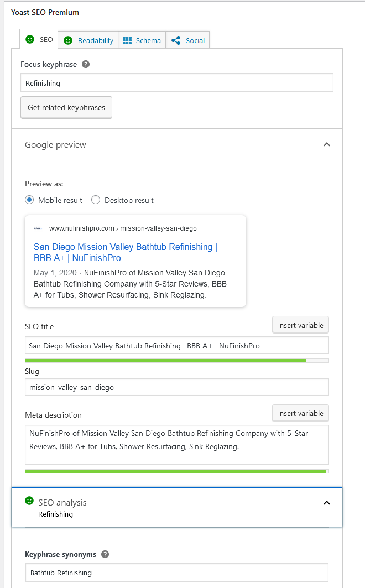Click the preview URL www.nufinishpro.com

coord(123,228)
